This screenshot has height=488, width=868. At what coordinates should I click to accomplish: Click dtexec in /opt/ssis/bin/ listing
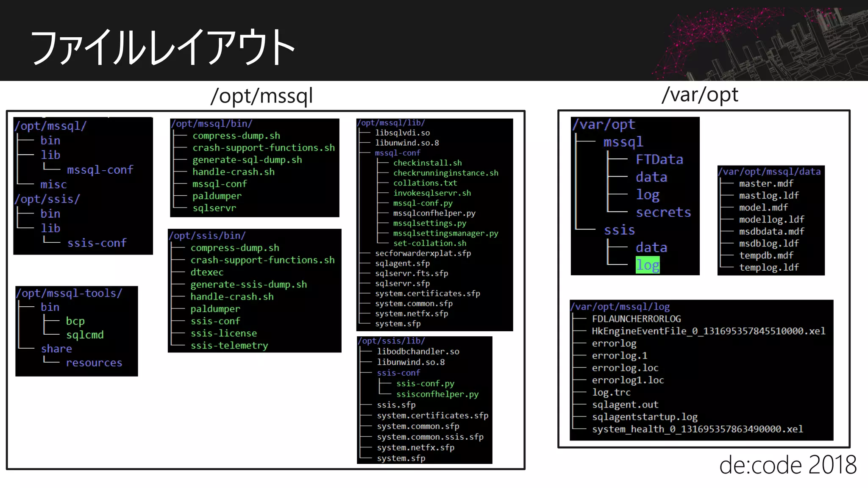207,272
